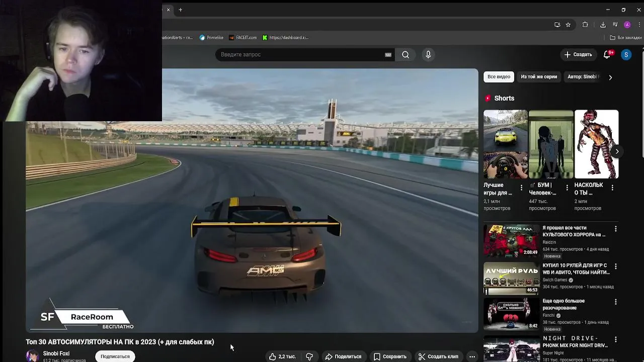Open options for БУМ Человек short
Viewport: 644px width, 362px height.
click(567, 188)
